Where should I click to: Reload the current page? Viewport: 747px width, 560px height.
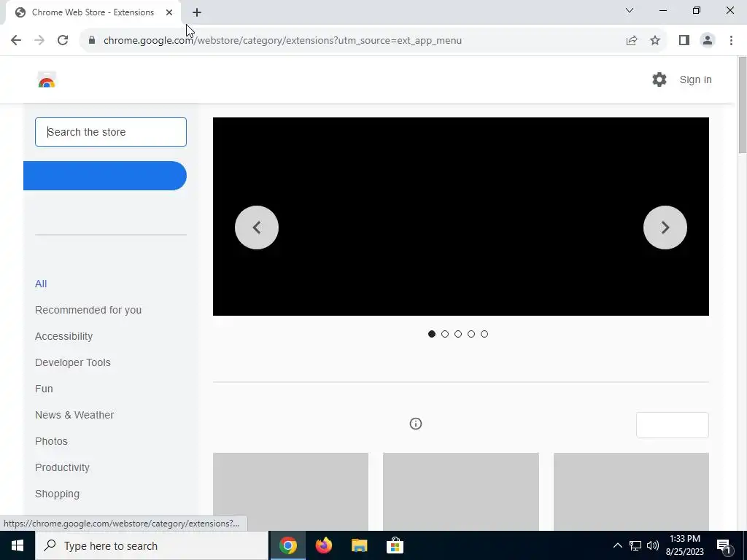click(63, 41)
